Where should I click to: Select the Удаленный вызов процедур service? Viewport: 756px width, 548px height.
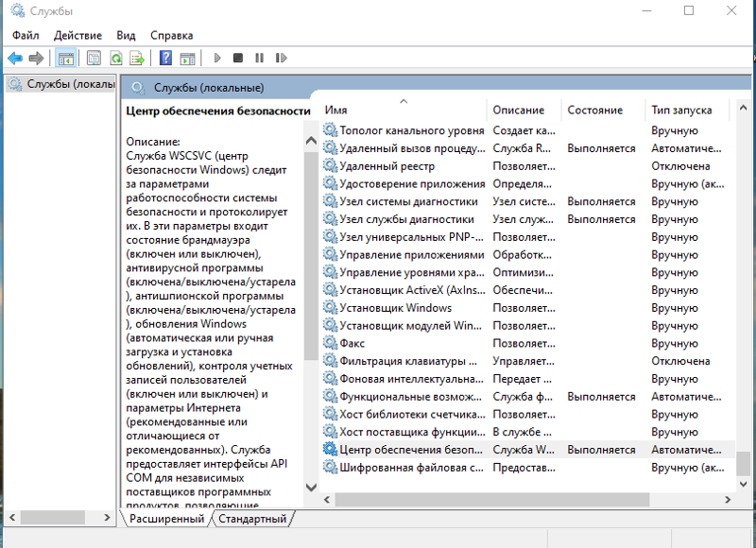[529, 148]
